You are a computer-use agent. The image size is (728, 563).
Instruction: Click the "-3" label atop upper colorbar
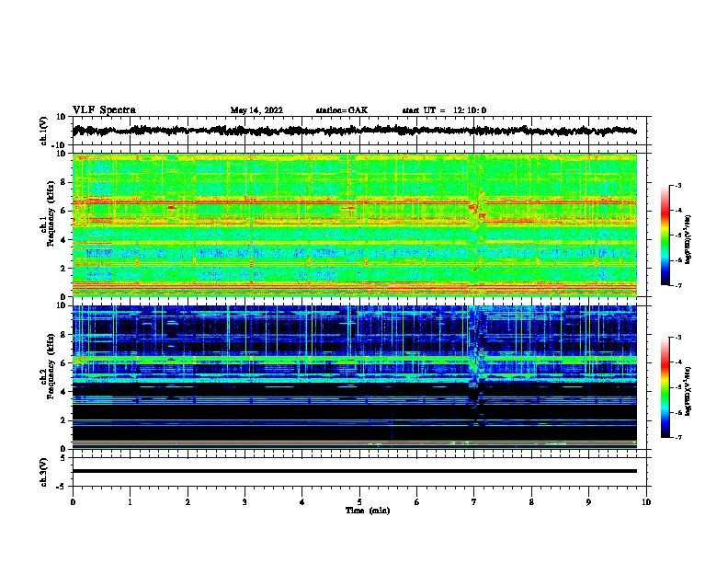(677, 186)
